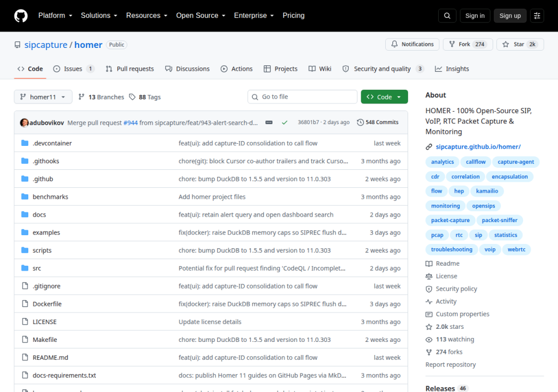This screenshot has height=392, width=558.
Task: Select the kamailio topic tag
Action: 487,191
